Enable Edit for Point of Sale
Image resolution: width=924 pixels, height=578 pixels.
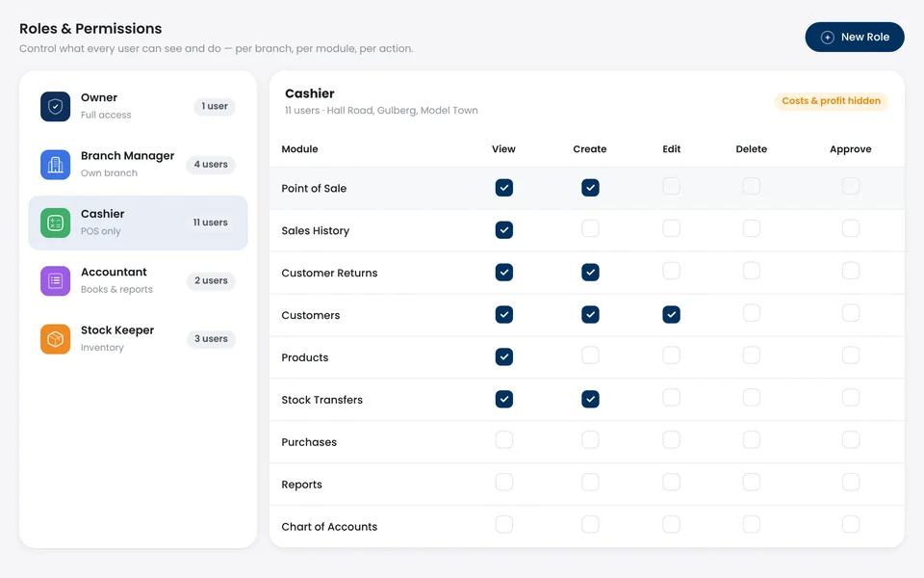(671, 186)
